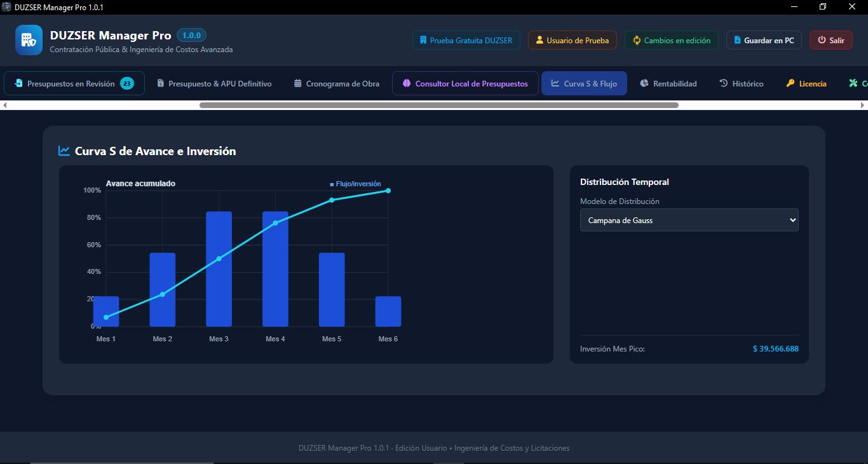This screenshot has height=464, width=868.
Task: Click the Distribución Temporal heading
Action: 625,182
